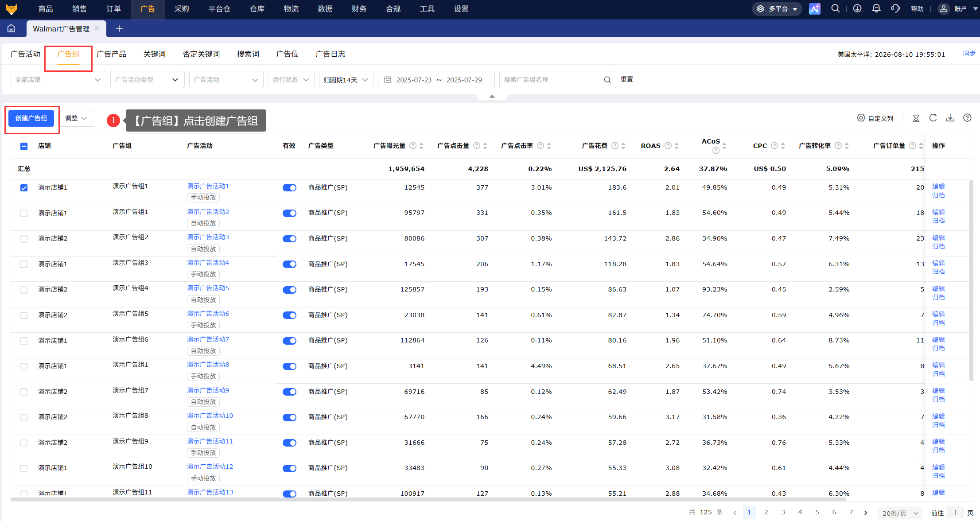Image resolution: width=980 pixels, height=521 pixels.
Task: Click the hourglass task icon
Action: (916, 118)
